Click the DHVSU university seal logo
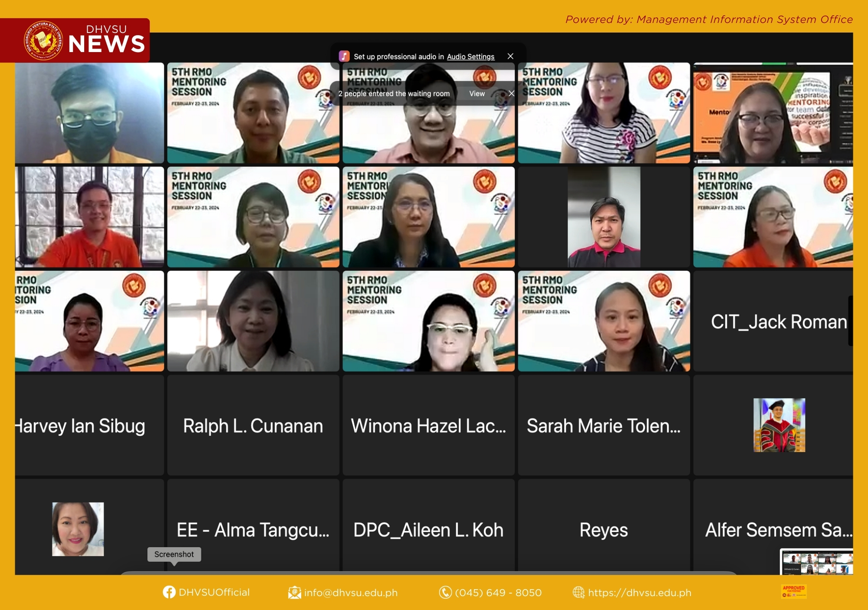Screen dimensions: 868x610 coord(43,40)
